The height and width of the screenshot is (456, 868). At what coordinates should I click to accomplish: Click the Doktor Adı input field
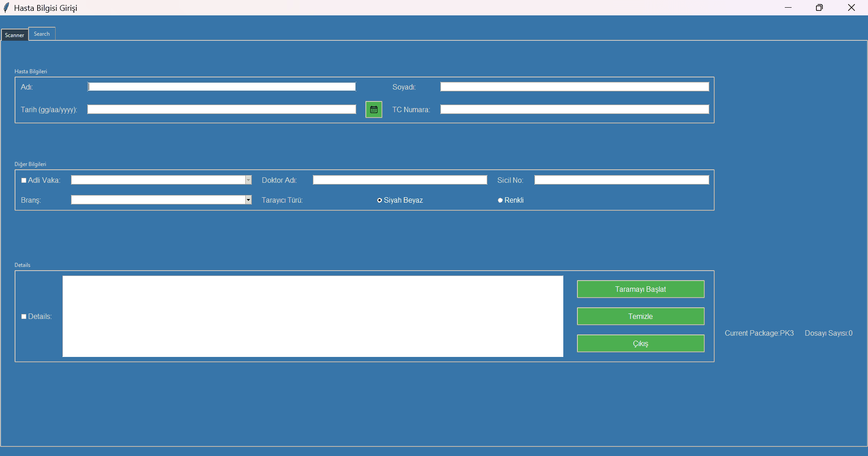pyautogui.click(x=399, y=179)
